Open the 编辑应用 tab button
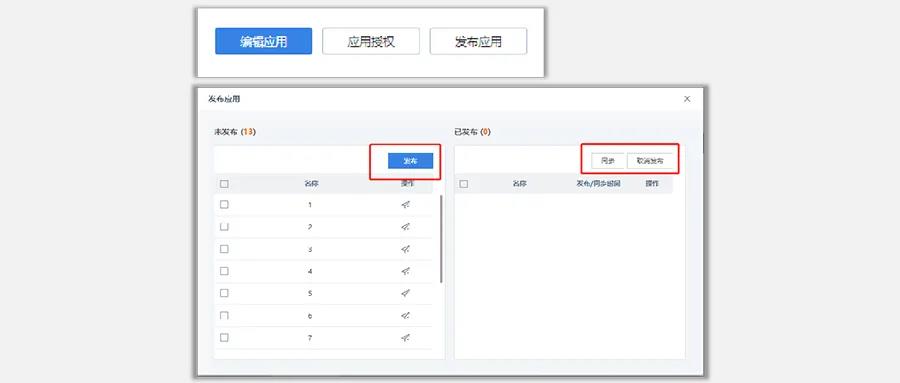This screenshot has height=383, width=900. pos(263,41)
